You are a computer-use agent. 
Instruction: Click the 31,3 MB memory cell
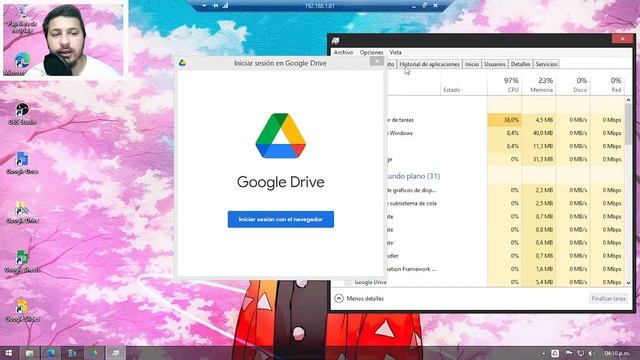[539, 159]
